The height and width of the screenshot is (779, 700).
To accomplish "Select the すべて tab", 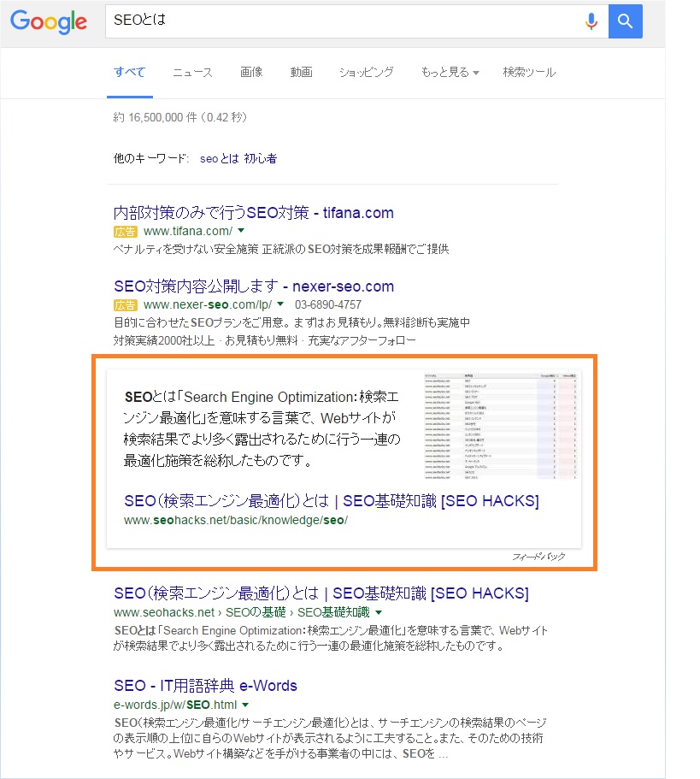I will coord(130,72).
